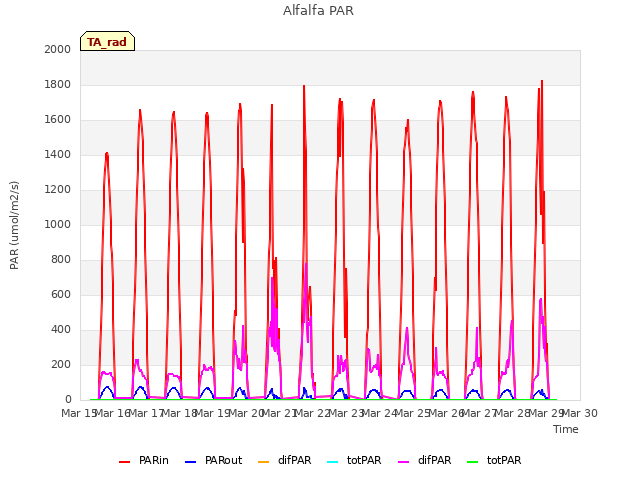
Task: Select the PARout legend label
Action: (223, 460)
